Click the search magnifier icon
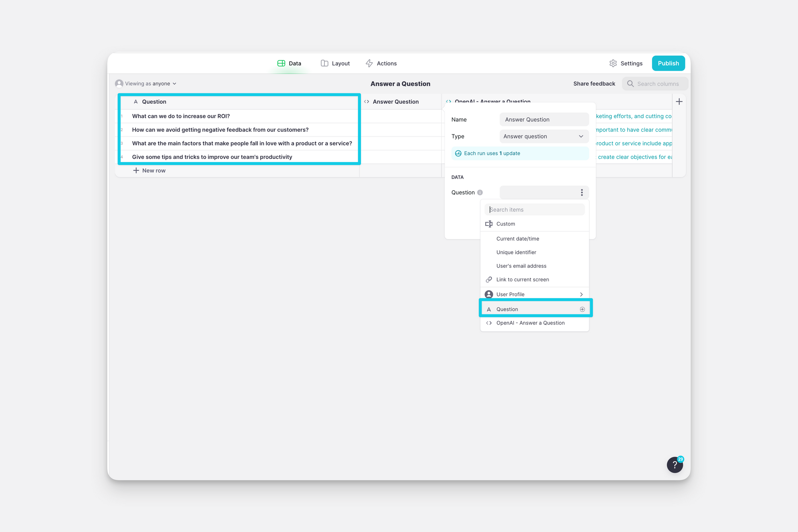 point(630,84)
